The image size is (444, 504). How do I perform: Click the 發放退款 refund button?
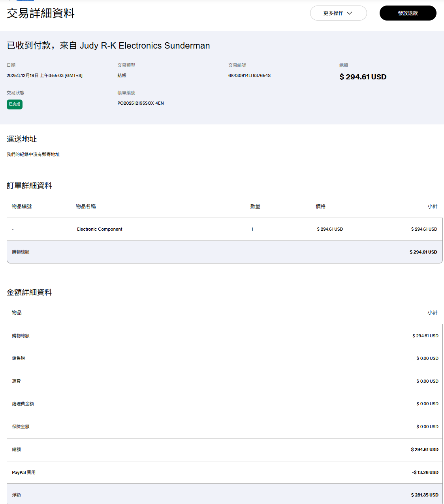tap(408, 13)
